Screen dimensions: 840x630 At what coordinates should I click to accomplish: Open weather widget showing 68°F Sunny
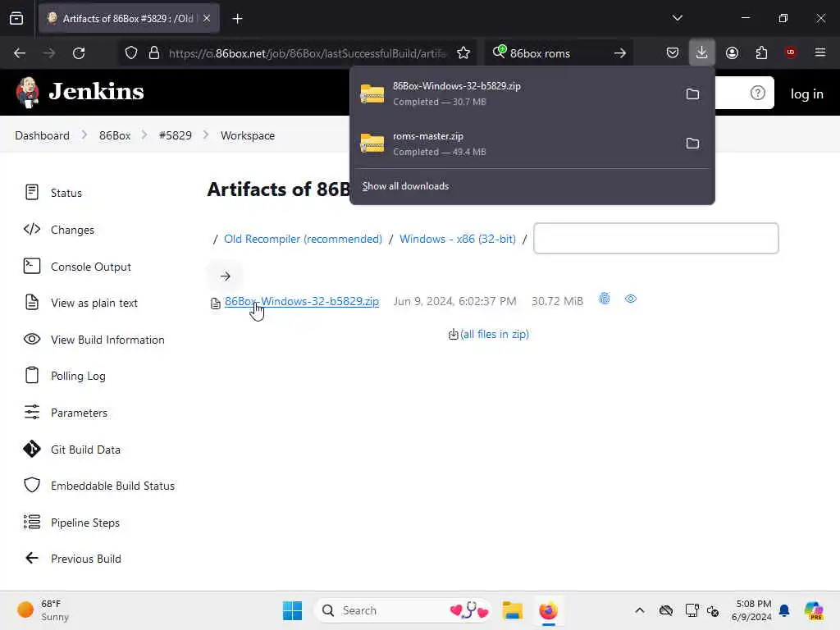click(43, 610)
